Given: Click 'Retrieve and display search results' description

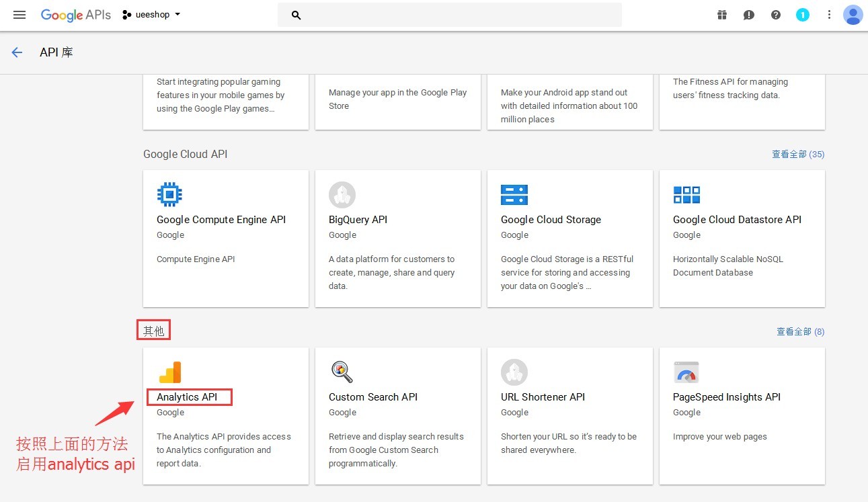Looking at the screenshot, I should 396,450.
